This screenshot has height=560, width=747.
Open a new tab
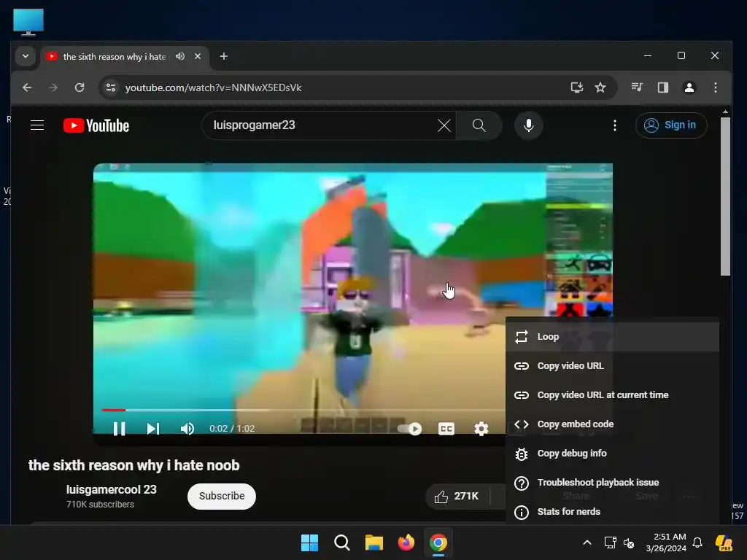[x=223, y=56]
